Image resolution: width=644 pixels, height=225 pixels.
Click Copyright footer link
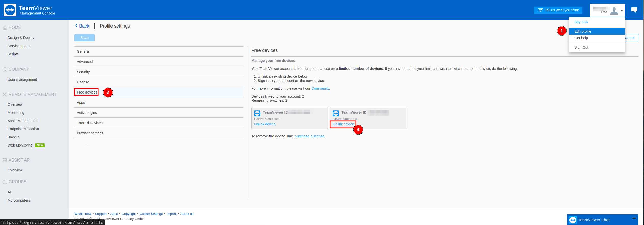point(129,214)
